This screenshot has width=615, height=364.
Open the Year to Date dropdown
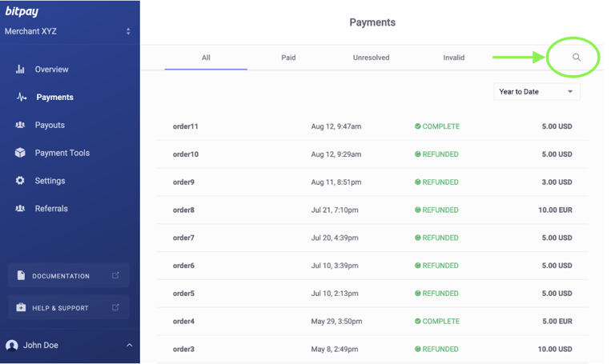537,92
